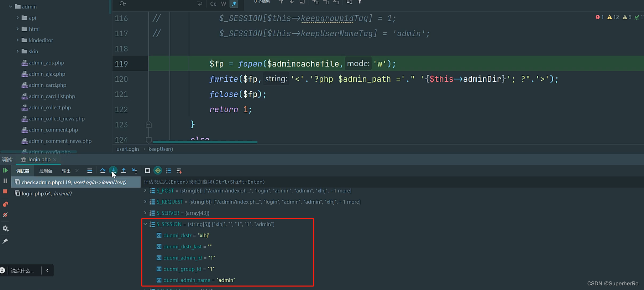The image size is (644, 290).
Task: Click the Step Over icon
Action: (103, 171)
